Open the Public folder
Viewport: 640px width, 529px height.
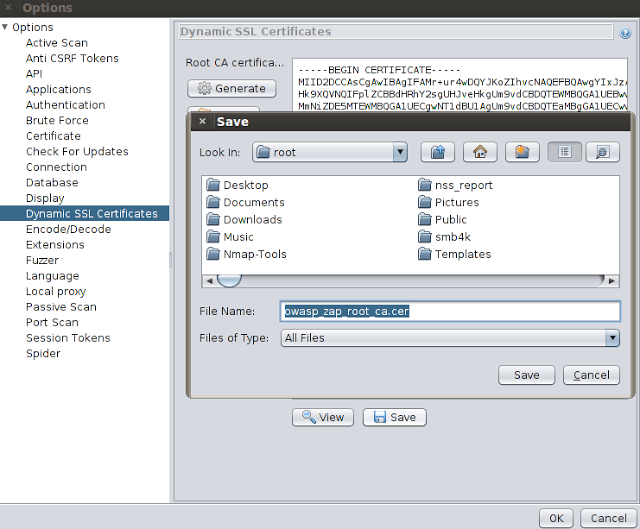pyautogui.click(x=442, y=220)
